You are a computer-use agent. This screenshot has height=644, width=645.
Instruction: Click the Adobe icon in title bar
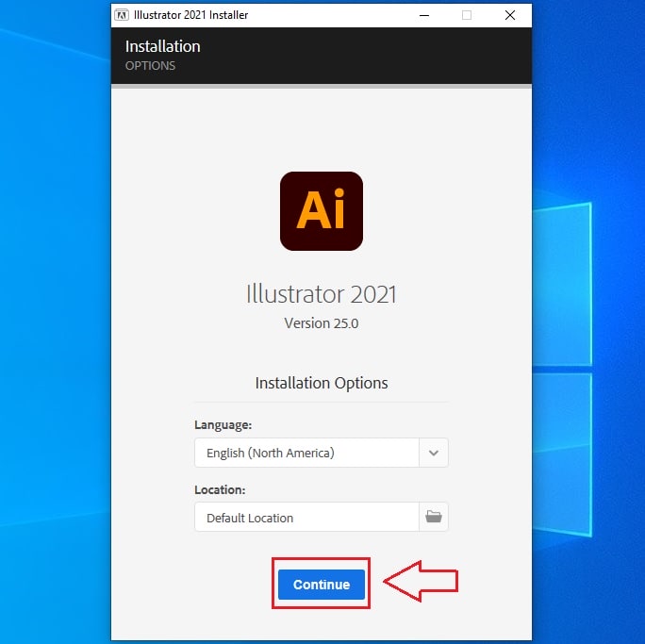coord(122,15)
